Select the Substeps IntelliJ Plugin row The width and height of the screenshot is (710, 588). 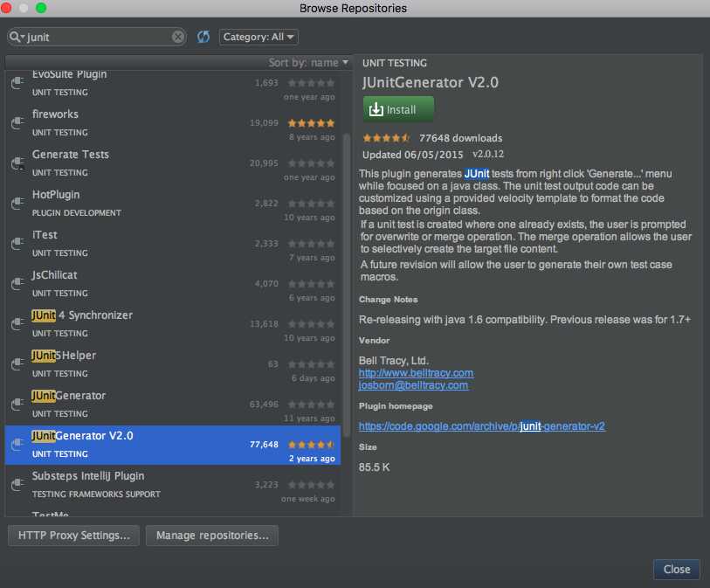[x=173, y=485]
